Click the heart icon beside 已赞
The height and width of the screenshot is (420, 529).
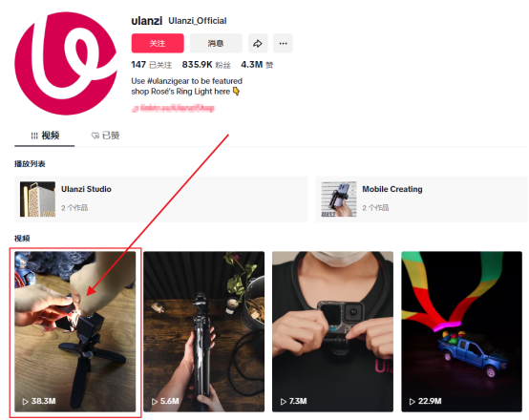click(x=95, y=136)
